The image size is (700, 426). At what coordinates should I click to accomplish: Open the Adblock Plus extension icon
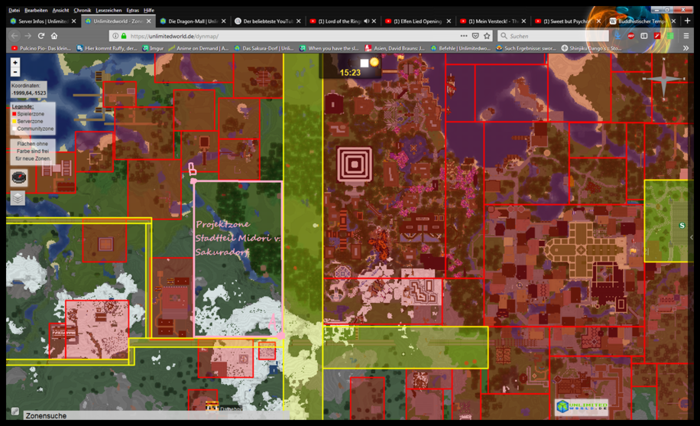pos(631,36)
